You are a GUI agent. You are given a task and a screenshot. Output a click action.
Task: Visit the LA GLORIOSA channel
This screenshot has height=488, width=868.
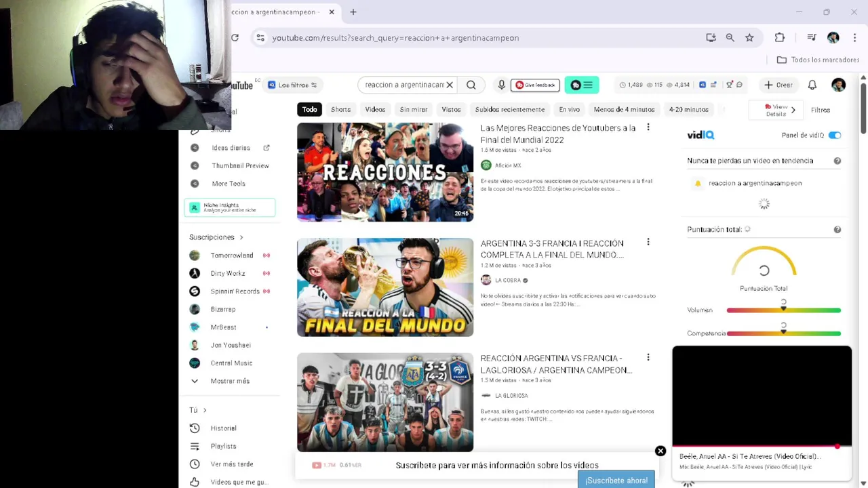click(511, 395)
